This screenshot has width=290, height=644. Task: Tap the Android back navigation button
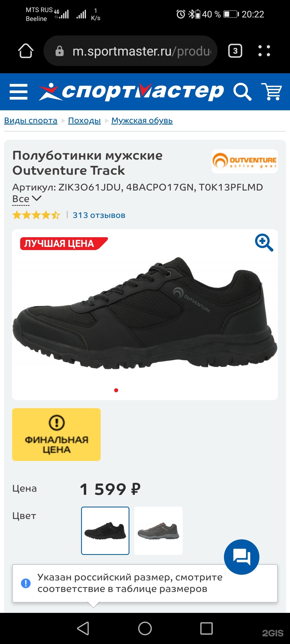pyautogui.click(x=83, y=628)
